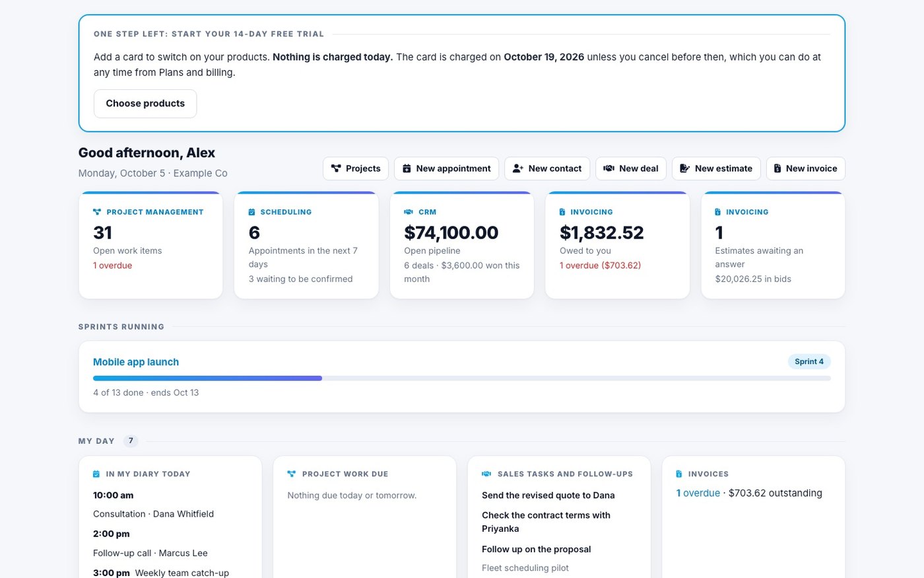Open Consultation · Dana Whitfield appointment
The width and height of the screenshot is (924, 578).
point(153,514)
